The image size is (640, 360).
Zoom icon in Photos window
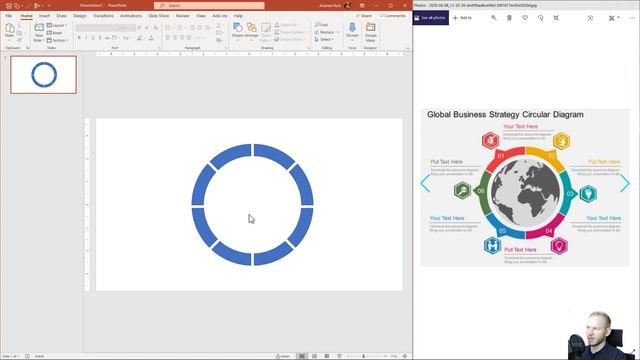[x=493, y=18]
